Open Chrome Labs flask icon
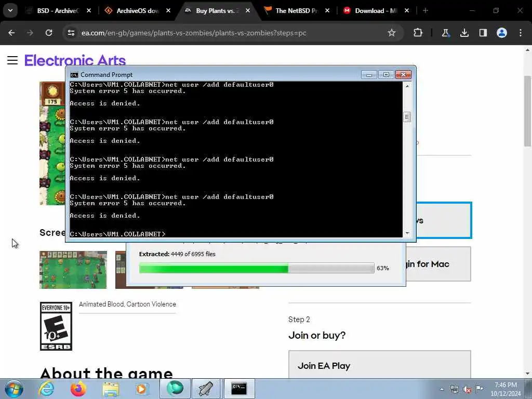The height and width of the screenshot is (399, 532). (445, 33)
